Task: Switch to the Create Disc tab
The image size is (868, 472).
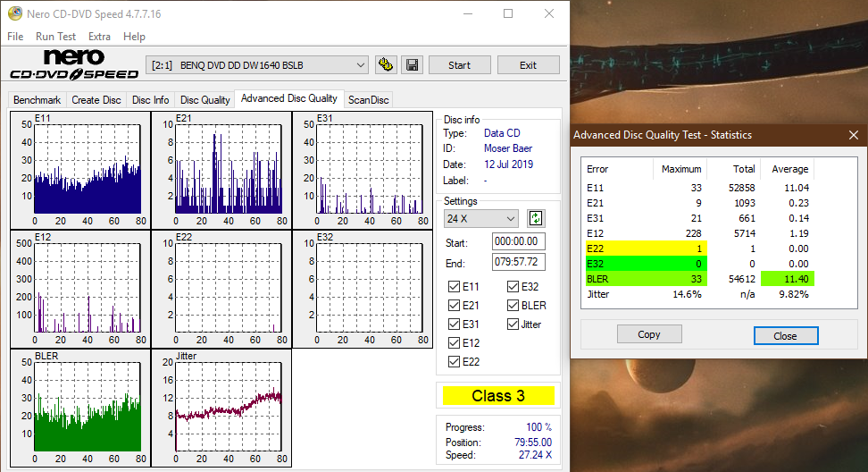Action: pos(96,100)
